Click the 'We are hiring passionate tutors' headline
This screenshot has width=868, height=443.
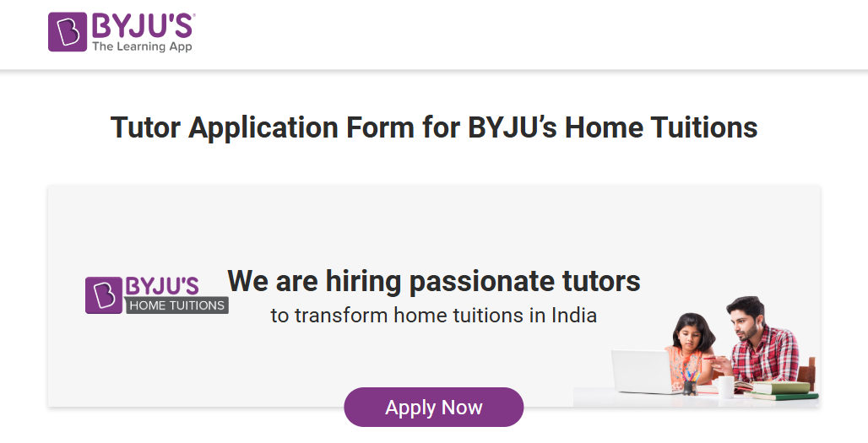tap(434, 281)
